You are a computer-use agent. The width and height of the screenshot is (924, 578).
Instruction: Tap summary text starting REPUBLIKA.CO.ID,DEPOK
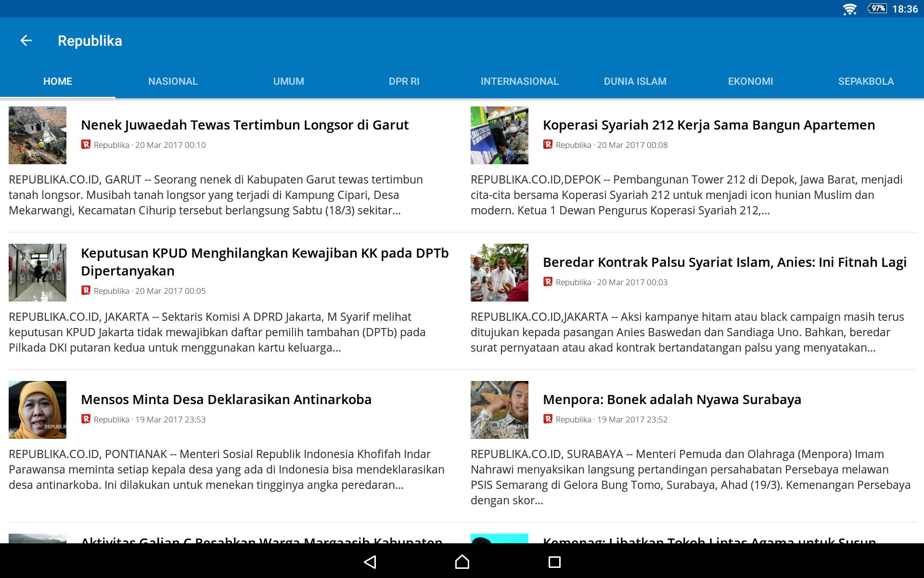(687, 195)
